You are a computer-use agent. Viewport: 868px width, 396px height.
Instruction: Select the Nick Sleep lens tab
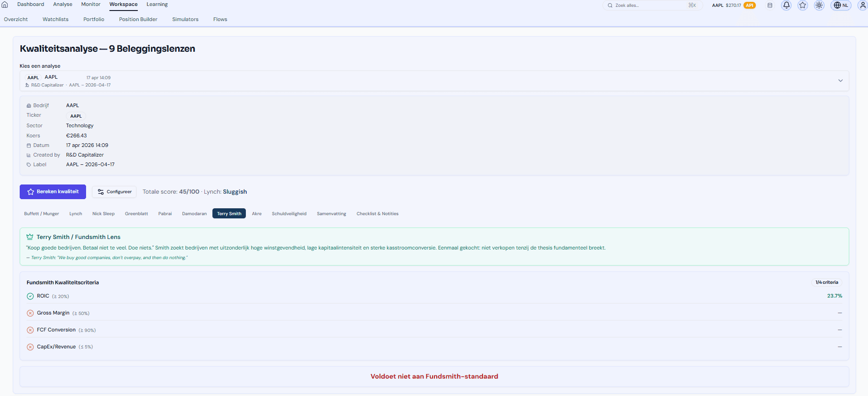click(x=103, y=214)
